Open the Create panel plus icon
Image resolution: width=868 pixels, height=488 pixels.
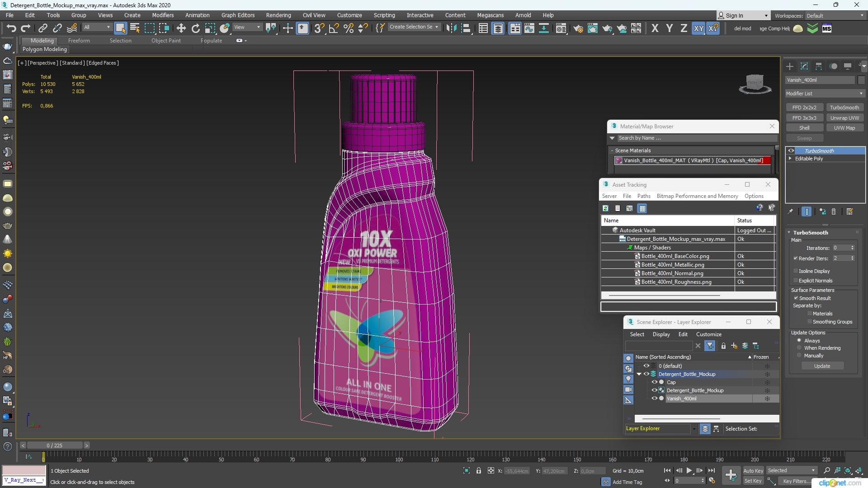pos(790,66)
